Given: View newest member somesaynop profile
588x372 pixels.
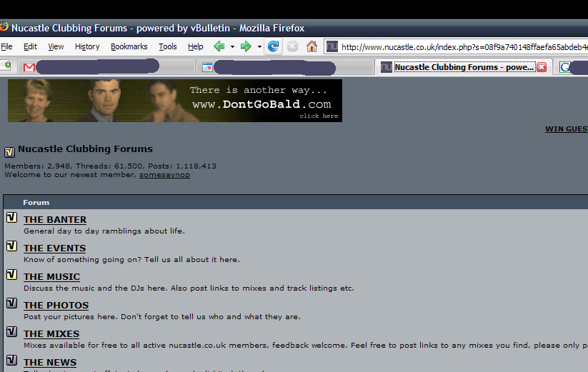Looking at the screenshot, I should pyautogui.click(x=164, y=174).
